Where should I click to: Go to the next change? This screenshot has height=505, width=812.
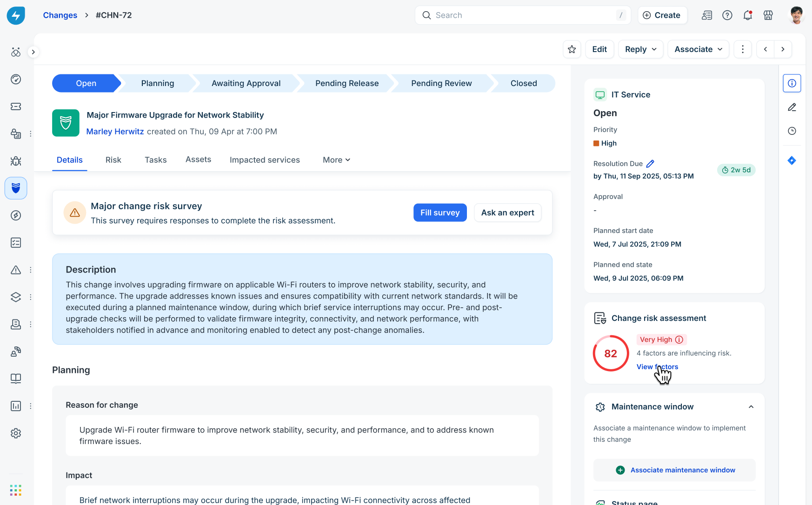pyautogui.click(x=783, y=49)
